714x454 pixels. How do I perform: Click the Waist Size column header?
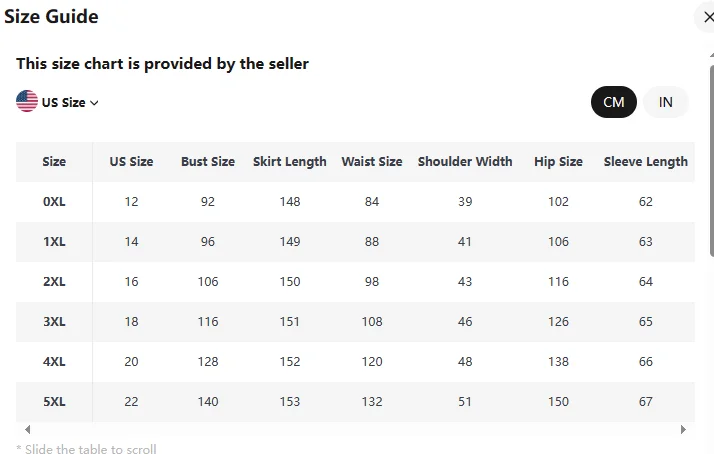tap(372, 161)
